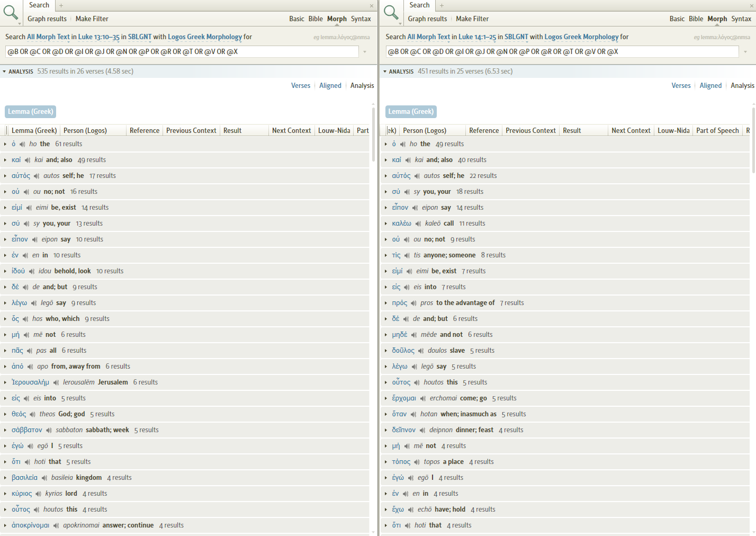
Task: Show Aligned view in right panel
Action: (x=710, y=85)
